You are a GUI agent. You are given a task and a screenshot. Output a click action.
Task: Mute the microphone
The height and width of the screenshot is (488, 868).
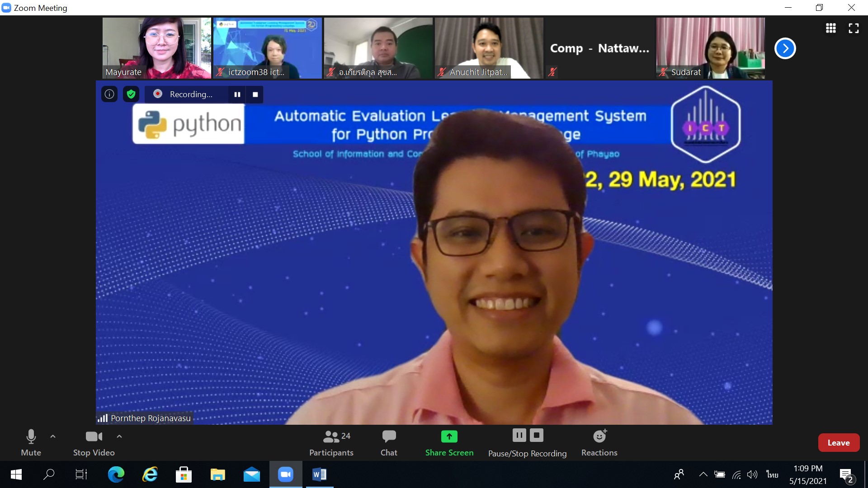31,443
